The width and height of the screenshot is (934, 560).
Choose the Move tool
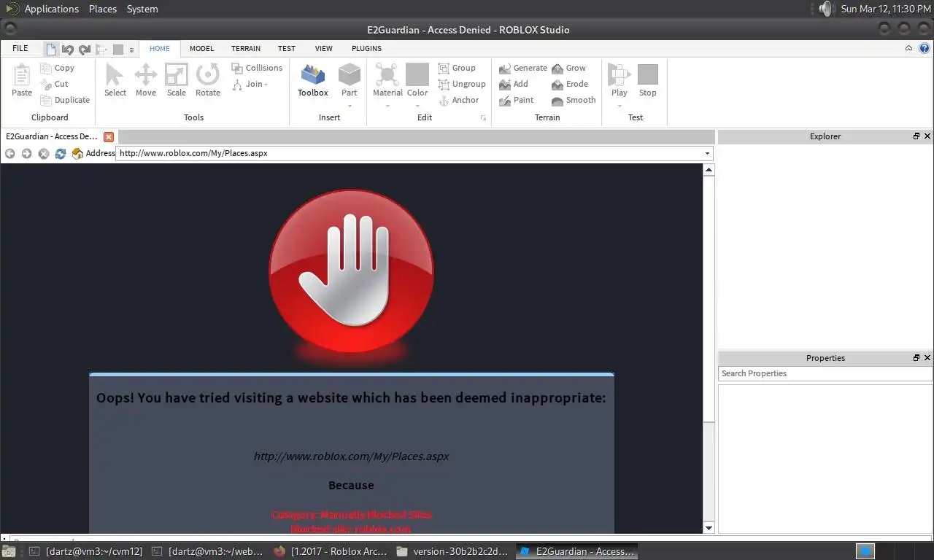tap(146, 79)
